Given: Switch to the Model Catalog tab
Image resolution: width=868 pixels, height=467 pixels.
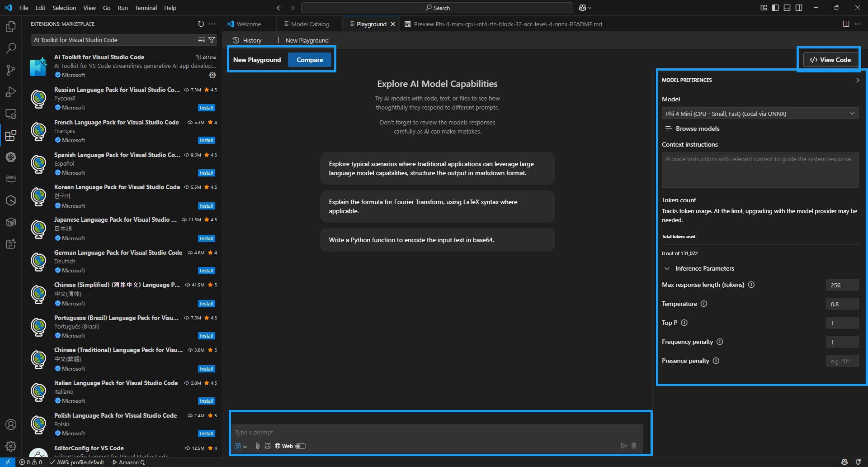Looking at the screenshot, I should coord(309,24).
